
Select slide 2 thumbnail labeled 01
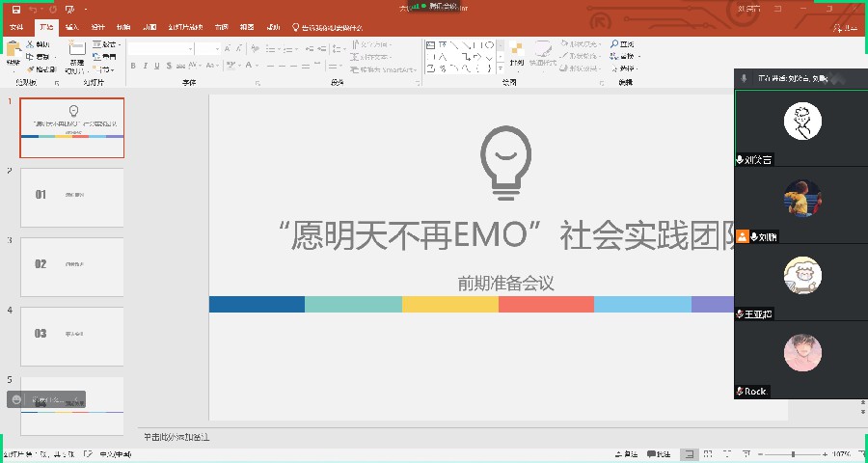[72, 198]
